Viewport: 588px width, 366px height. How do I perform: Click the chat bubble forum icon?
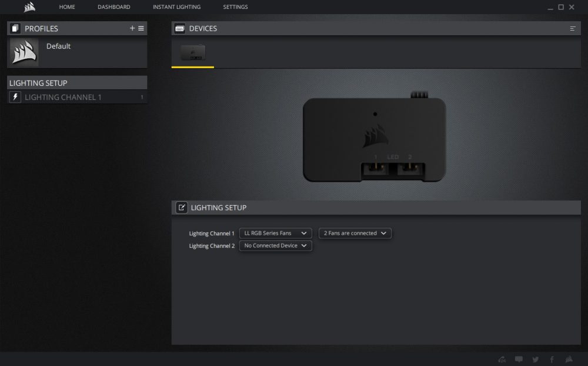point(519,360)
